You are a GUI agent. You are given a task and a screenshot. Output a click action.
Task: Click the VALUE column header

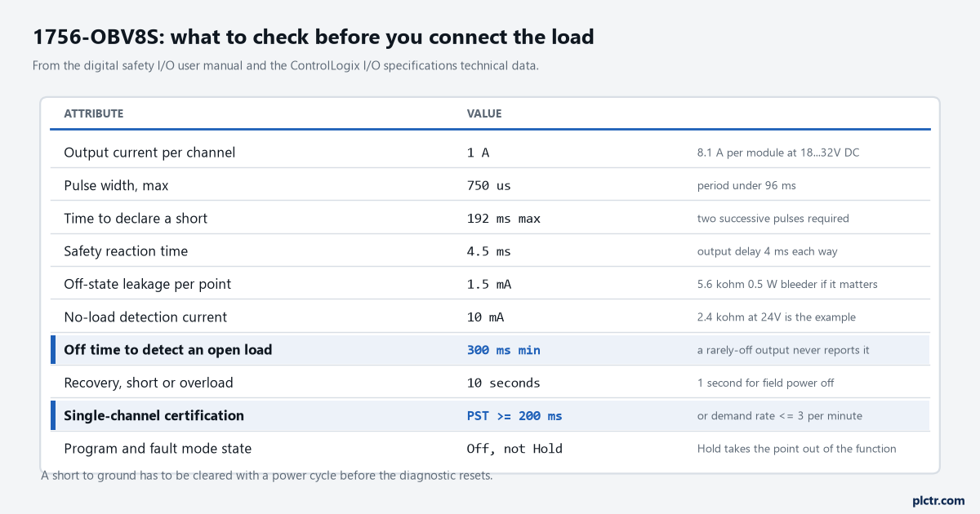tap(484, 113)
